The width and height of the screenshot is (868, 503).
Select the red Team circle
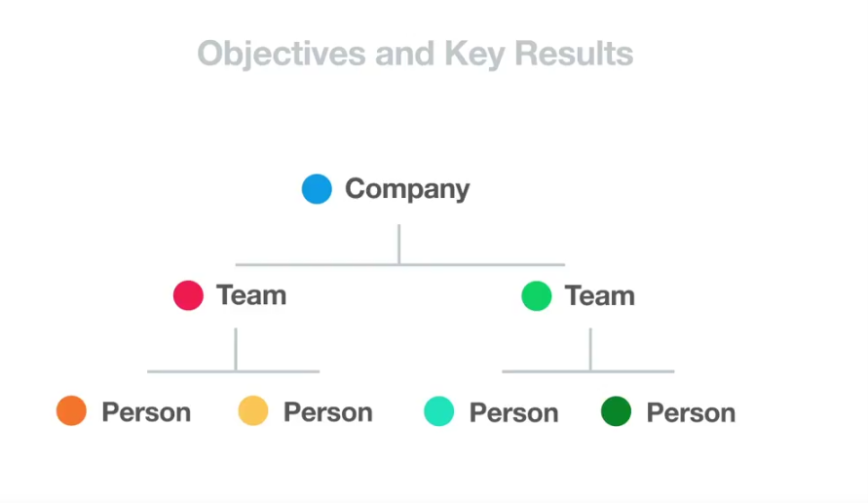coord(188,295)
